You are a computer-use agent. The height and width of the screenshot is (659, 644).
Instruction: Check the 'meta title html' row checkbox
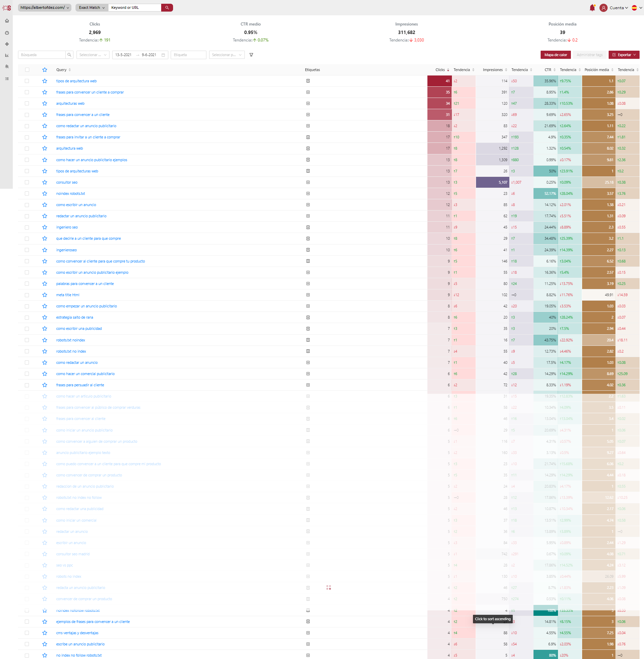tap(27, 295)
